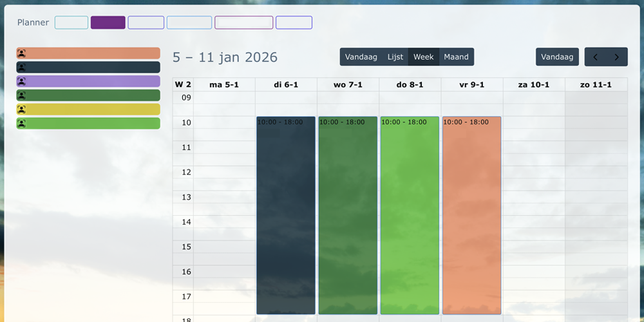Click the 15 time label
Viewport: 644px width, 322px height.
tap(187, 247)
